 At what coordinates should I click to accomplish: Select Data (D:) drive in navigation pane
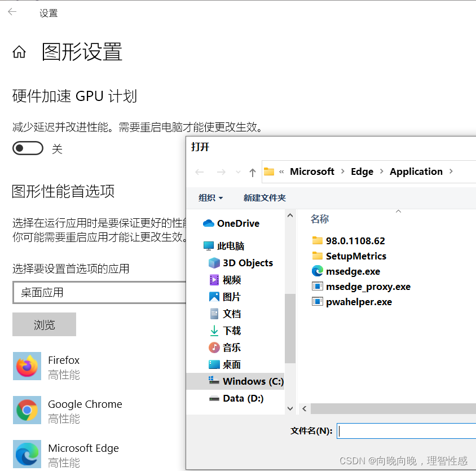pyautogui.click(x=236, y=398)
